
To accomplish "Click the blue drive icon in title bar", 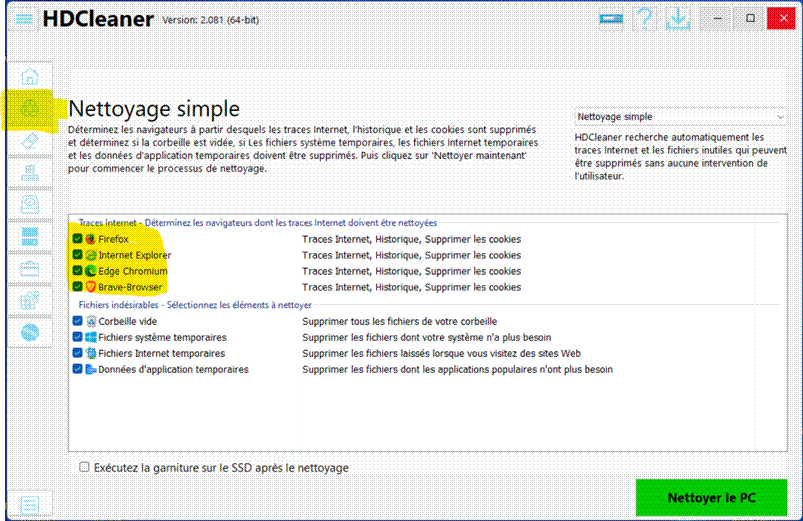I will [x=611, y=19].
